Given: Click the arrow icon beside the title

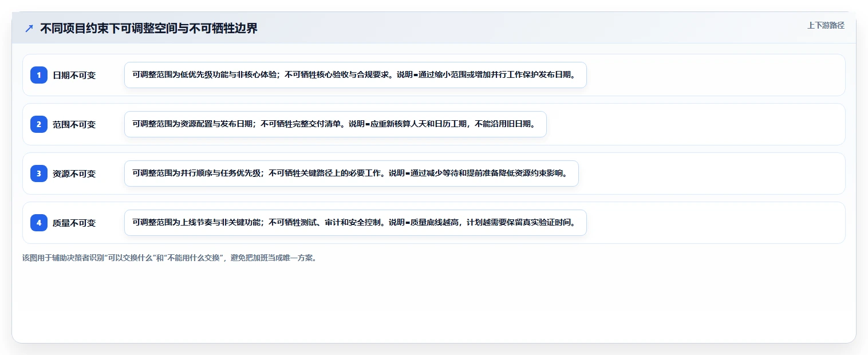Looking at the screenshot, I should 29,28.
